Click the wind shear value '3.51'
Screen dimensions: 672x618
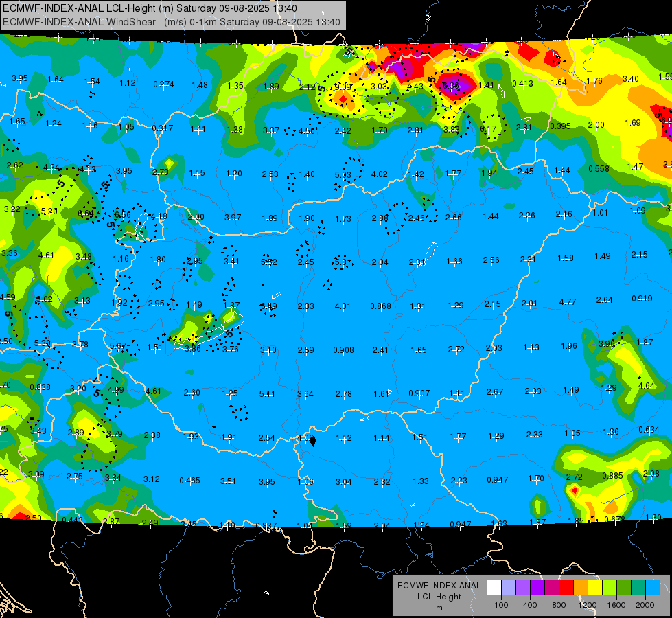228,481
